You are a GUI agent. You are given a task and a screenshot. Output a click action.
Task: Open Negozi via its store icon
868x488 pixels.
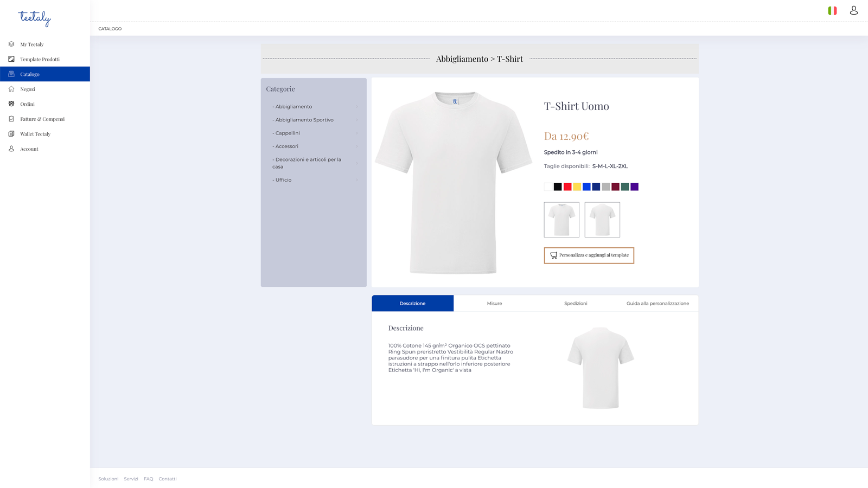[11, 89]
